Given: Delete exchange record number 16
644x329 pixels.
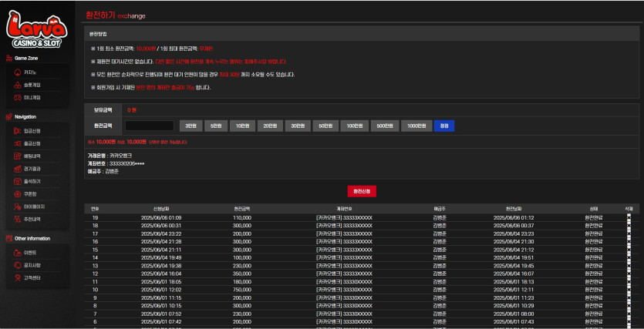Looking at the screenshot, I should pyautogui.click(x=629, y=242).
